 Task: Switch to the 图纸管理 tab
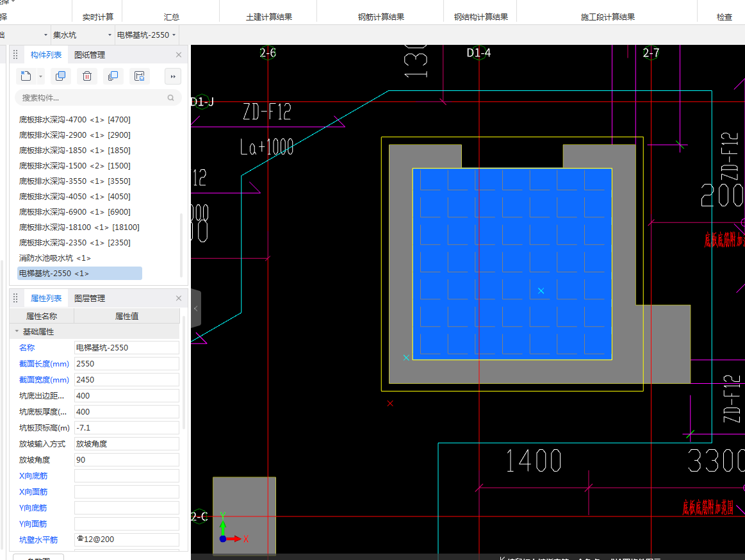click(x=90, y=54)
